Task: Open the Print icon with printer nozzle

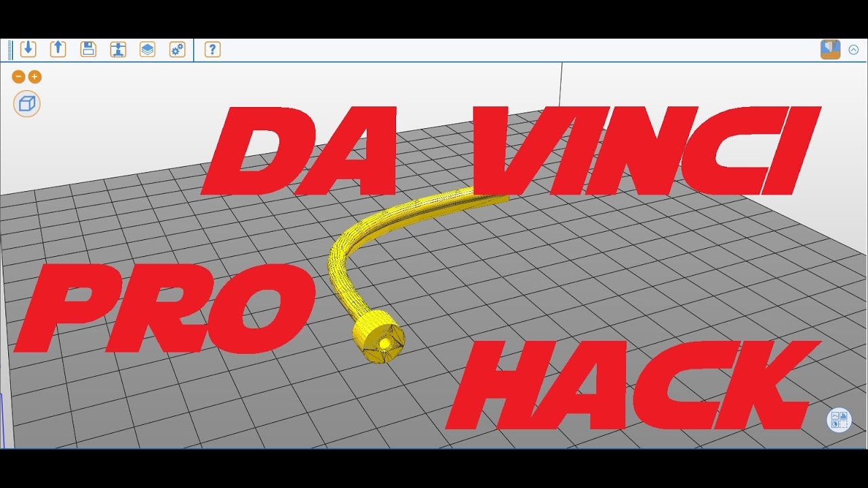Action: [x=118, y=49]
